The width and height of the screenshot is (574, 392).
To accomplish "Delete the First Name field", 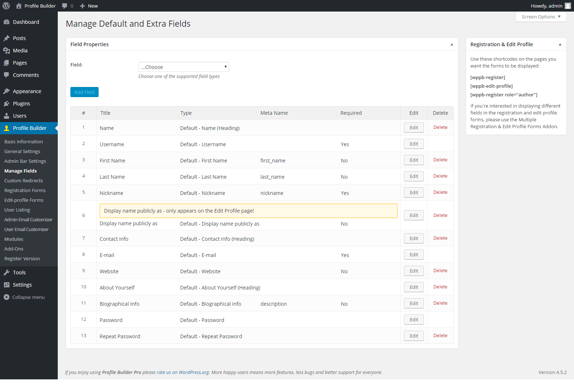I will [440, 160].
